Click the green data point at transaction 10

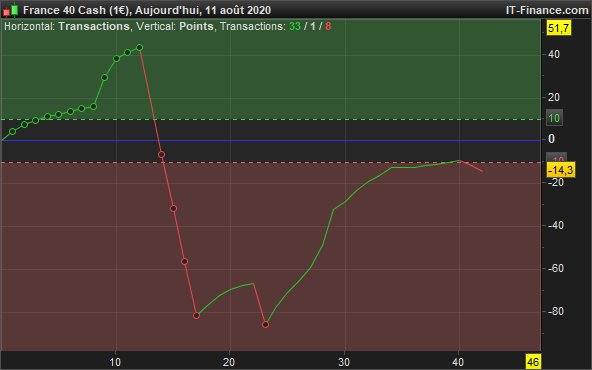pos(116,59)
